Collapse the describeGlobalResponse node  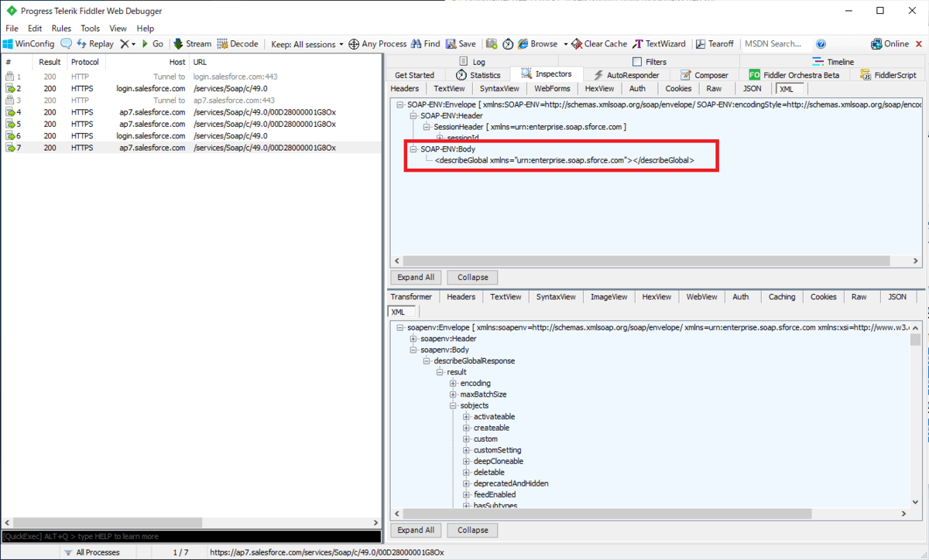(427, 361)
